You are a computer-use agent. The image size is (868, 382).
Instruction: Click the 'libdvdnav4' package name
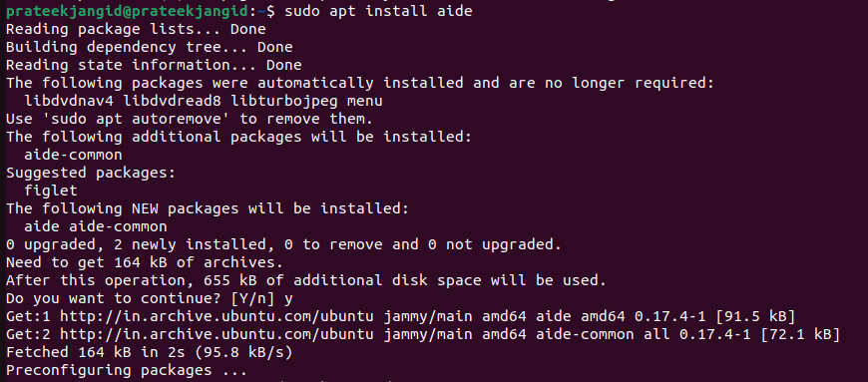click(69, 102)
